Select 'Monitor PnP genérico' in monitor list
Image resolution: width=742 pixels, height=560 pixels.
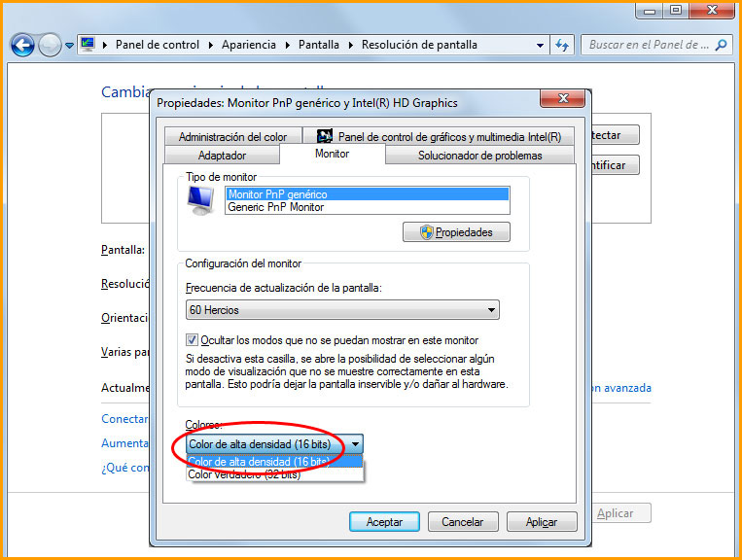click(368, 194)
